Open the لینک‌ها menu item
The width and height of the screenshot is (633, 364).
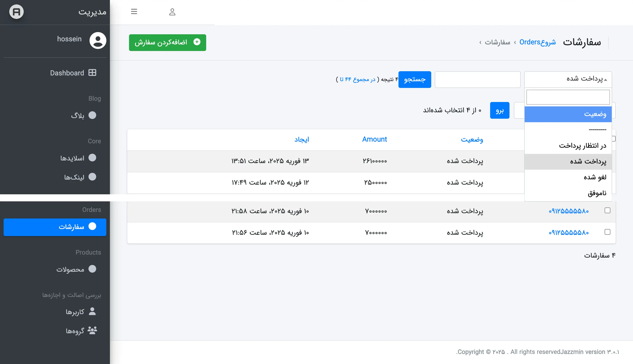[x=55, y=177]
